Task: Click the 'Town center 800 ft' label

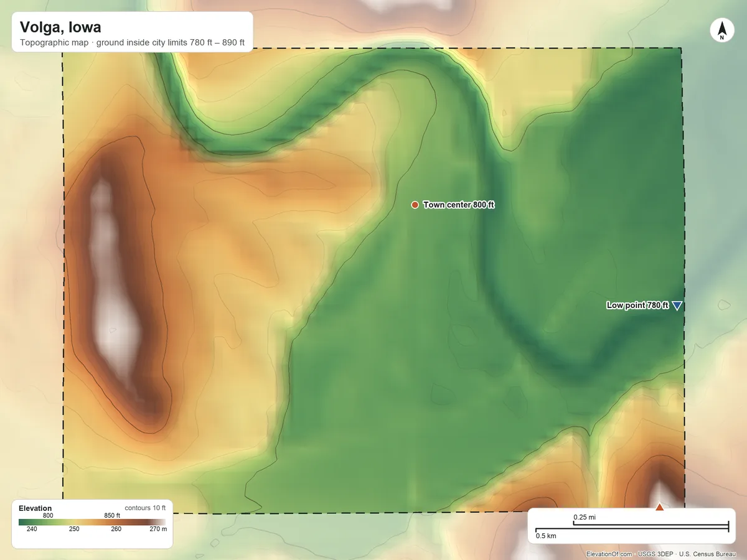Action: [459, 205]
